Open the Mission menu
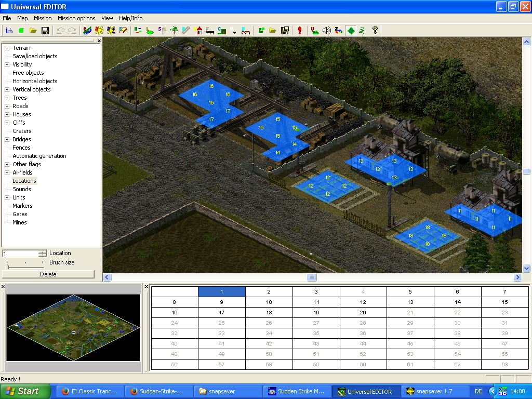 pos(43,18)
